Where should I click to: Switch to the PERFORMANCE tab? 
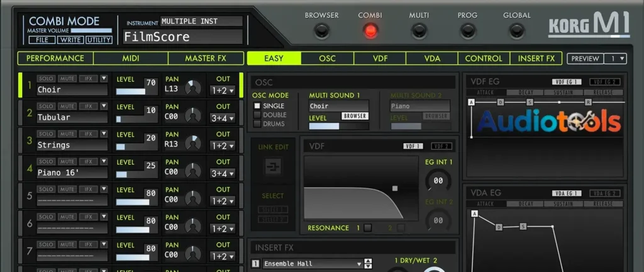point(55,59)
